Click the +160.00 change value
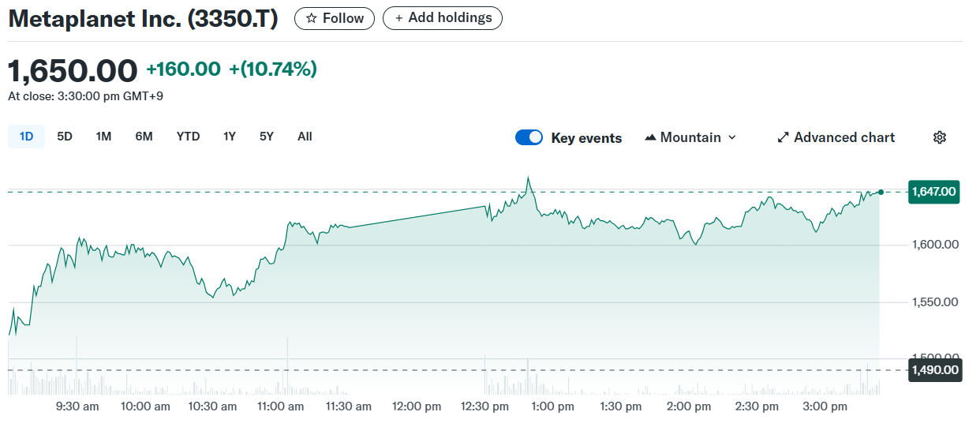Viewport: 980px width, 427px height. tap(183, 69)
